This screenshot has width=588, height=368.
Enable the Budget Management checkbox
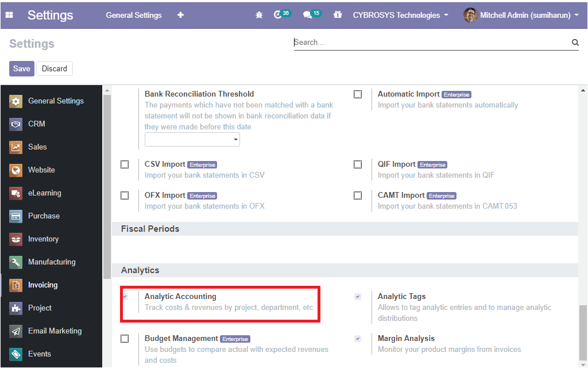125,339
